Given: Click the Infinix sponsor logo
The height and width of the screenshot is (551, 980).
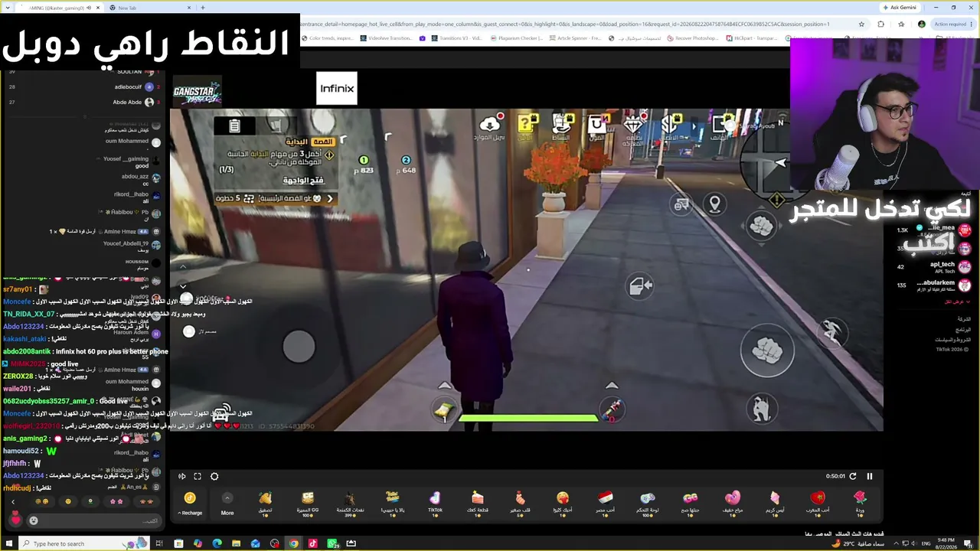Looking at the screenshot, I should pos(337,89).
